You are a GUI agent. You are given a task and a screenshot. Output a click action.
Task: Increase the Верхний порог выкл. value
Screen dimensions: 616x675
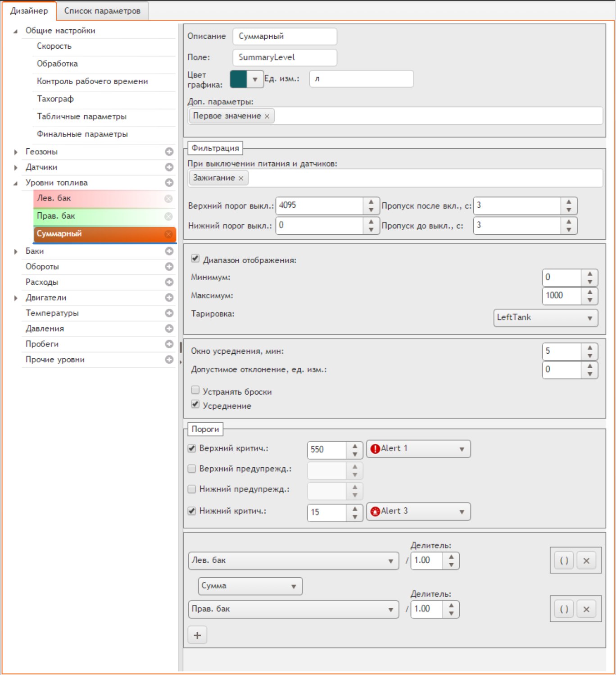371,202
